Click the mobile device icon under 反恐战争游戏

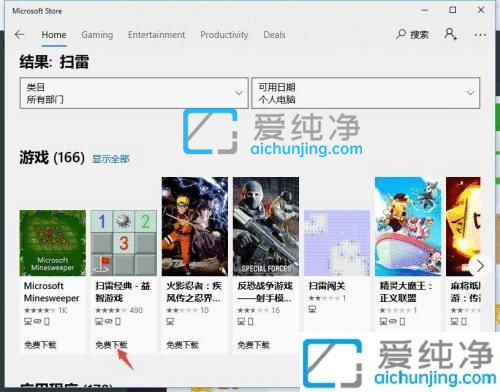tap(251, 322)
